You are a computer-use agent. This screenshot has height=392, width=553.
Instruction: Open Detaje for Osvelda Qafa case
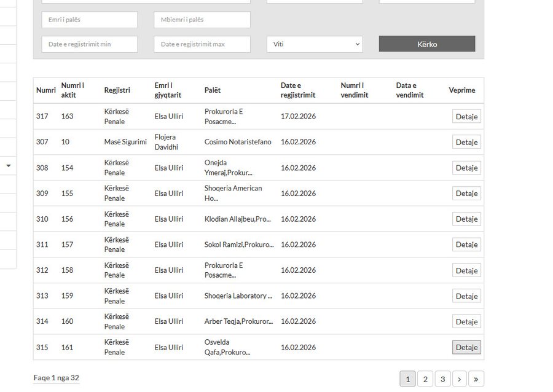tap(466, 347)
